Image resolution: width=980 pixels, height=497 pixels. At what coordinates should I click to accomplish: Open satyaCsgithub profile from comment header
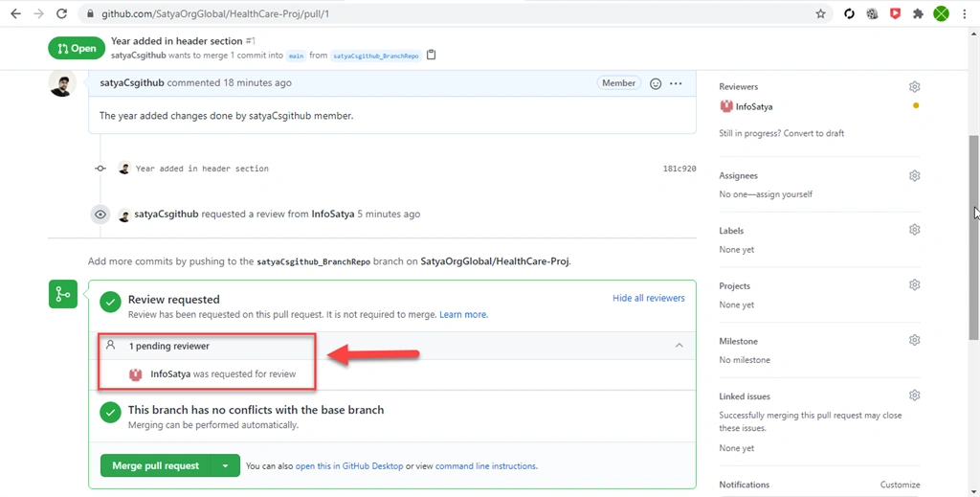[132, 82]
